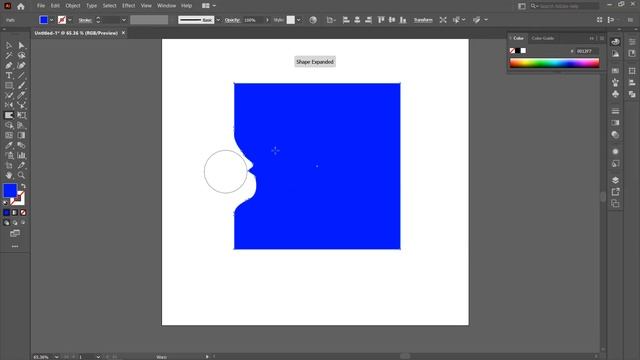Set paint mode to Gradient
This screenshot has height=360, width=640.
pos(15,213)
